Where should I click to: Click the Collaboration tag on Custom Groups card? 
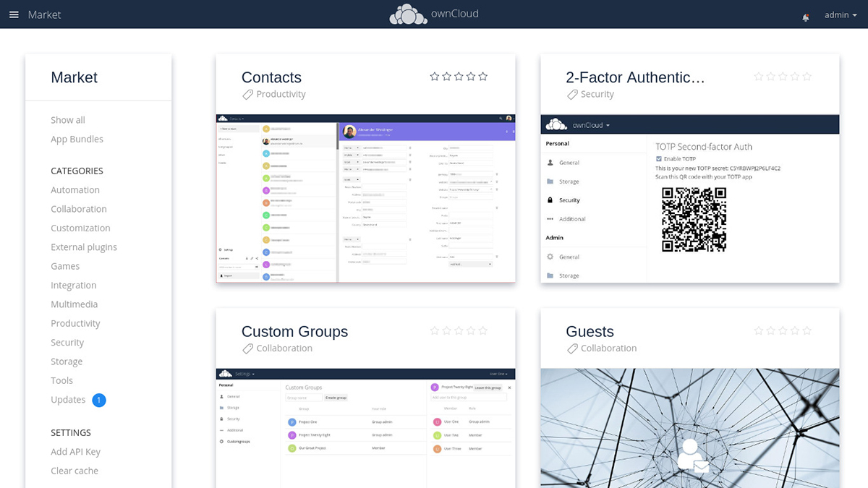pyautogui.click(x=250, y=348)
